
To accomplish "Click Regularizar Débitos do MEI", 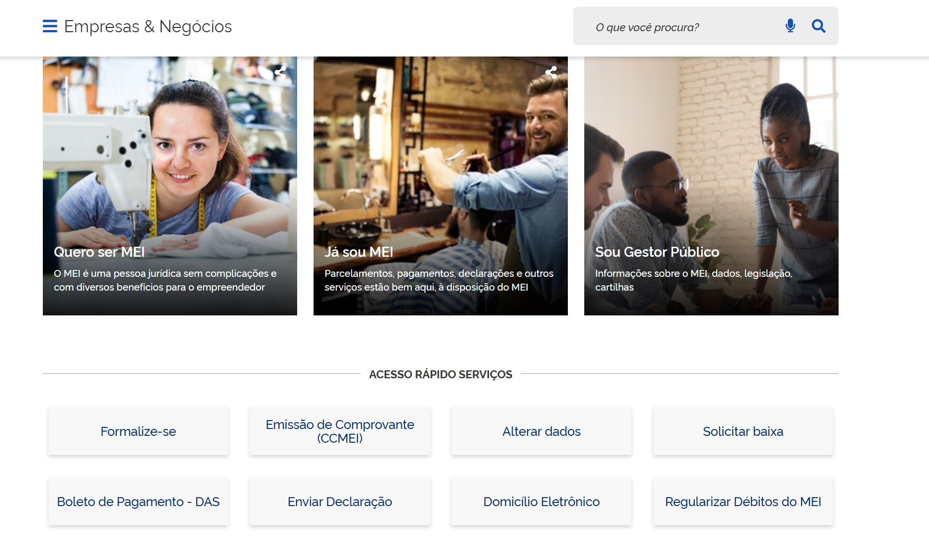I will (x=742, y=501).
